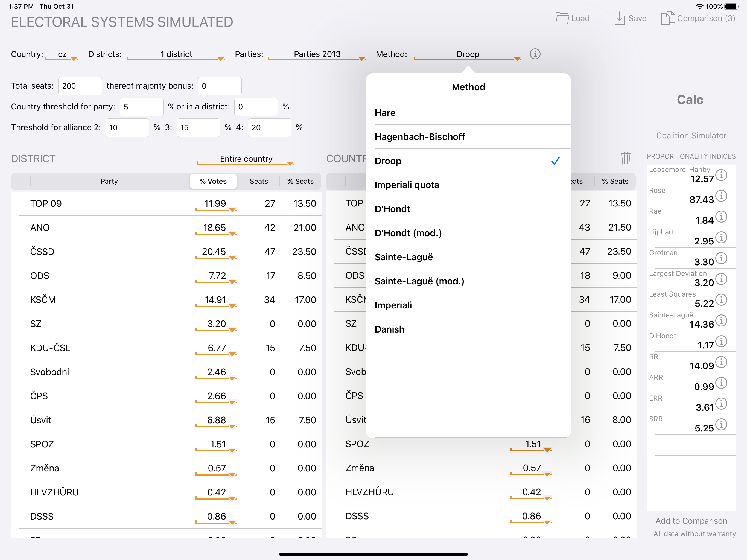Adjust country SPOZ vote percentage 1.51

[x=531, y=445]
